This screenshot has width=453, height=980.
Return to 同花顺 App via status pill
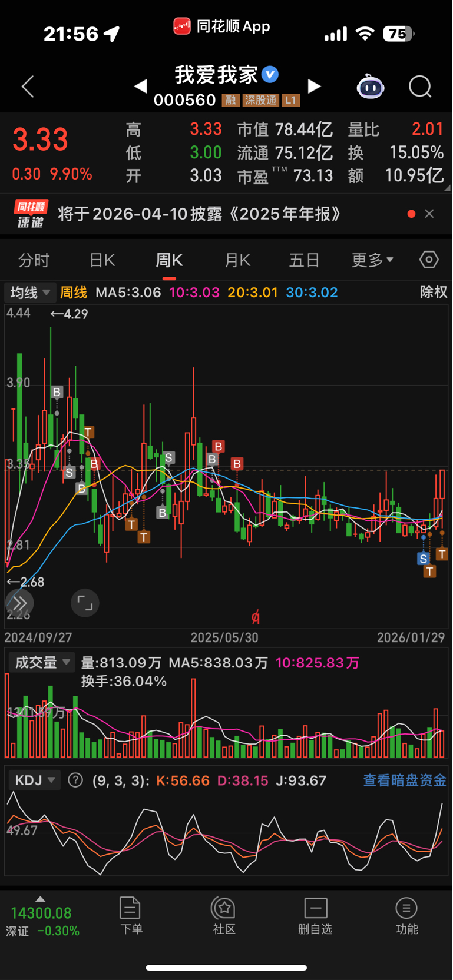(x=221, y=26)
